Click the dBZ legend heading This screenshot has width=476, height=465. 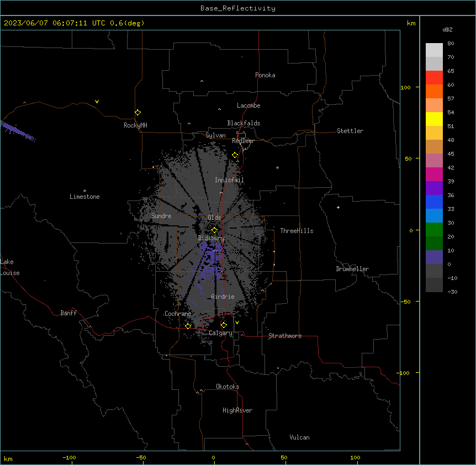point(447,29)
